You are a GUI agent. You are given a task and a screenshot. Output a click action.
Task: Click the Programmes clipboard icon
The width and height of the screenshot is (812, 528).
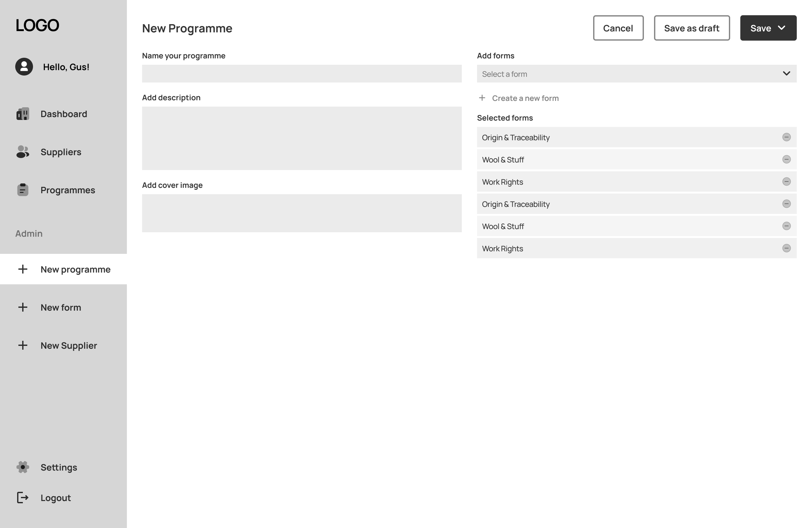[23, 190]
